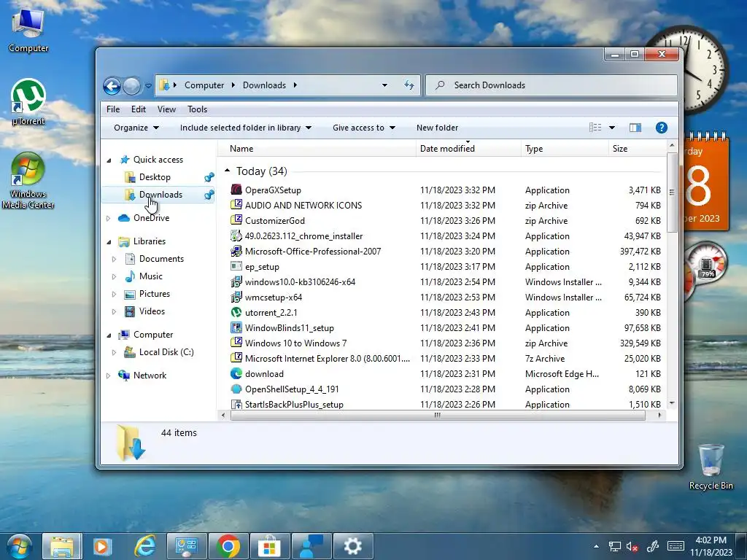This screenshot has height=560, width=747.
Task: Select the windows10.0-kb3106246-x64 installer icon
Action: click(x=236, y=281)
